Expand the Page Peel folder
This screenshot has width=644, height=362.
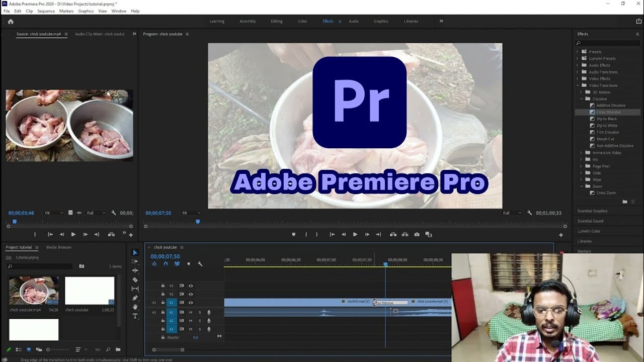click(581, 166)
